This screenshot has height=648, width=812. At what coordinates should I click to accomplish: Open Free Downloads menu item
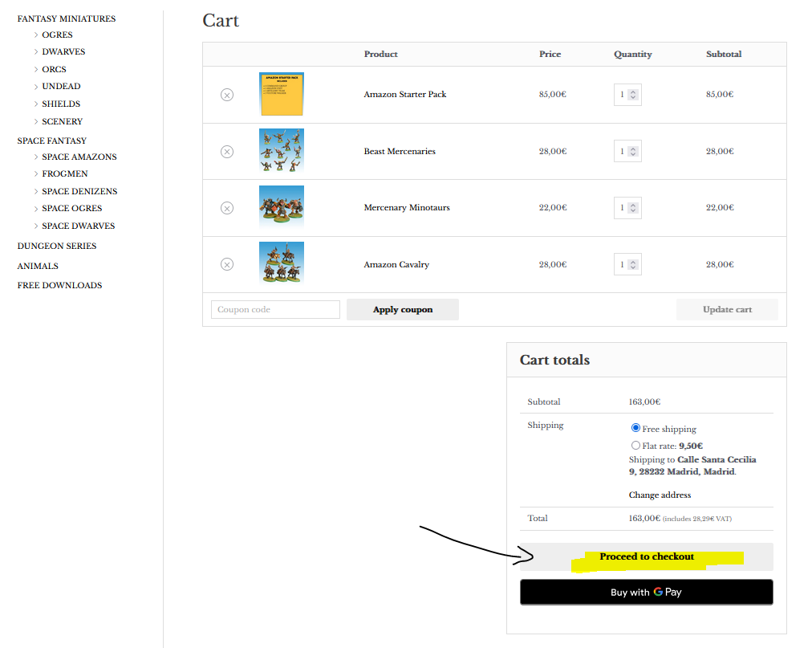click(59, 286)
